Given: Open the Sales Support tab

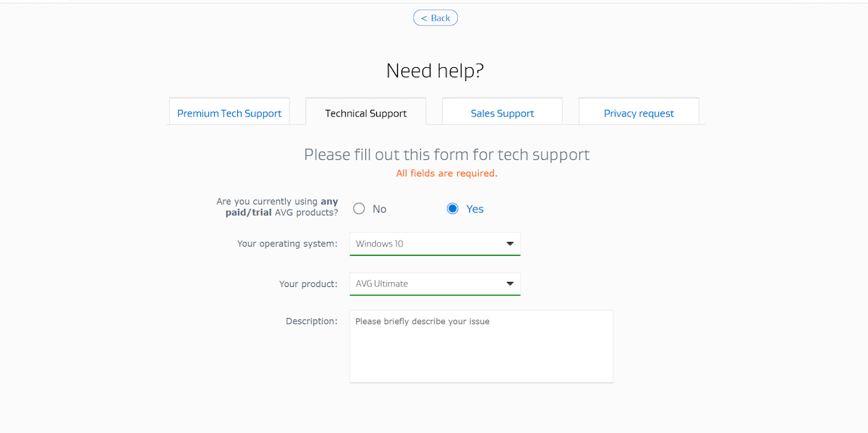Looking at the screenshot, I should click(502, 113).
